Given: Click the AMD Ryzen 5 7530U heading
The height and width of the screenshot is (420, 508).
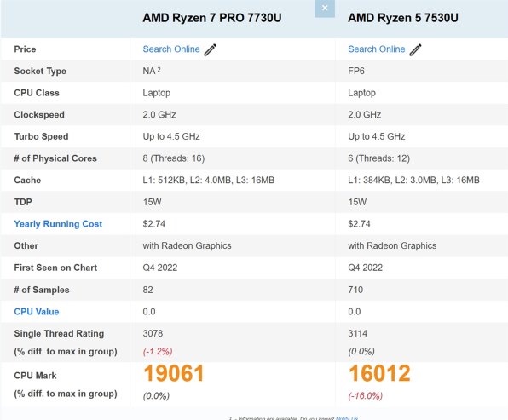Looking at the screenshot, I should pyautogui.click(x=403, y=18).
